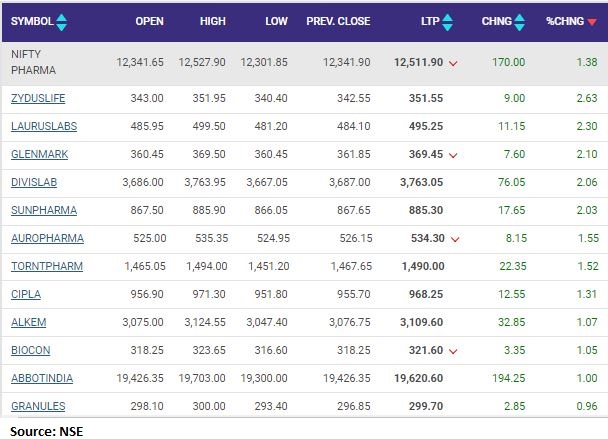Open the CIPLA stock link
Viewport: 608px width, 439px height.
(26, 294)
